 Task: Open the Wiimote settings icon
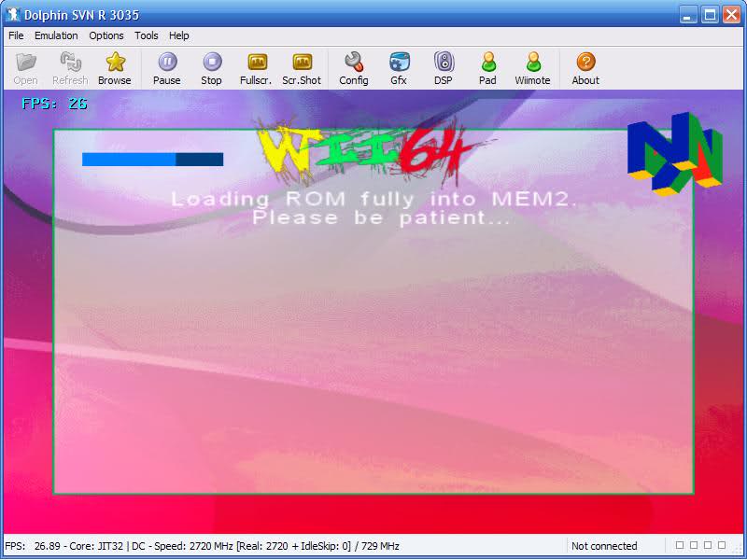pos(533,62)
